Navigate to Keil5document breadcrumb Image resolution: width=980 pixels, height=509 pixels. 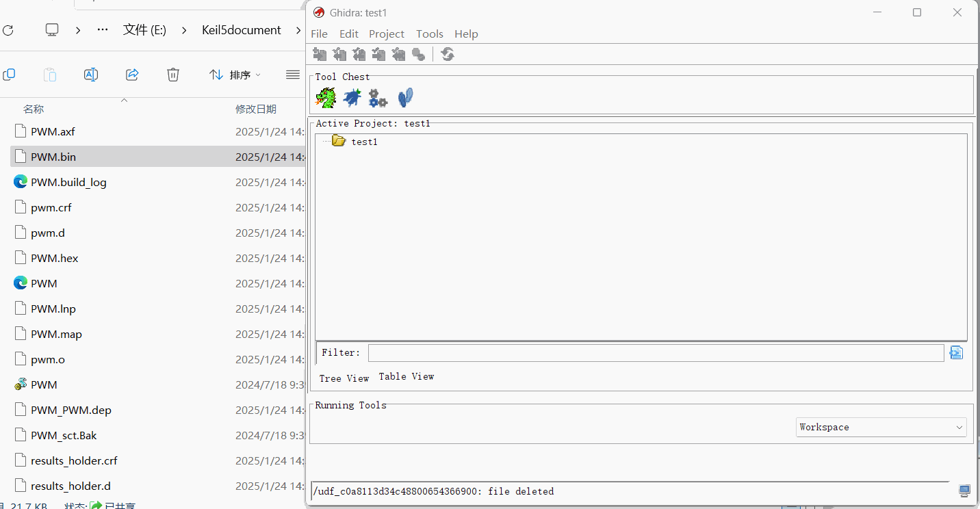tap(242, 30)
